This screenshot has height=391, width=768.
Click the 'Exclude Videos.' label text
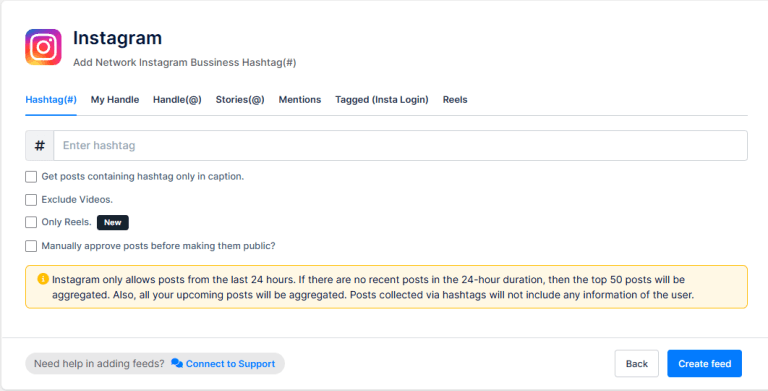pyautogui.click(x=77, y=199)
